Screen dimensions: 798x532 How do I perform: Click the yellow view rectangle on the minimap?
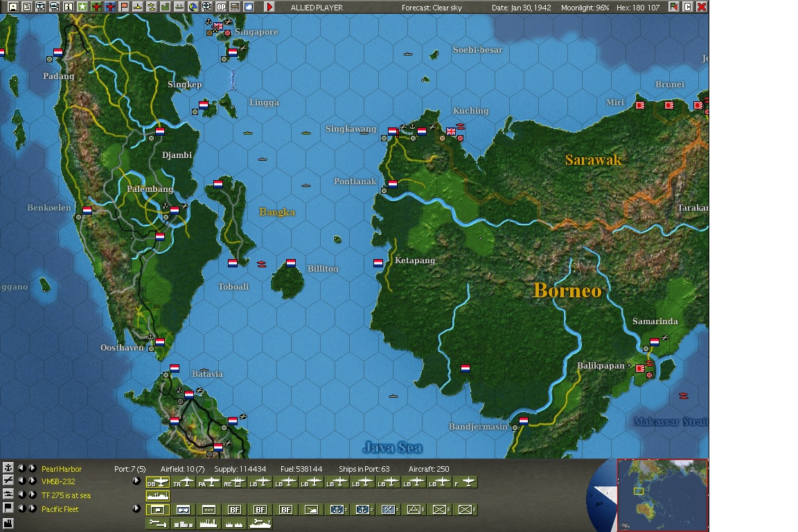click(x=638, y=491)
